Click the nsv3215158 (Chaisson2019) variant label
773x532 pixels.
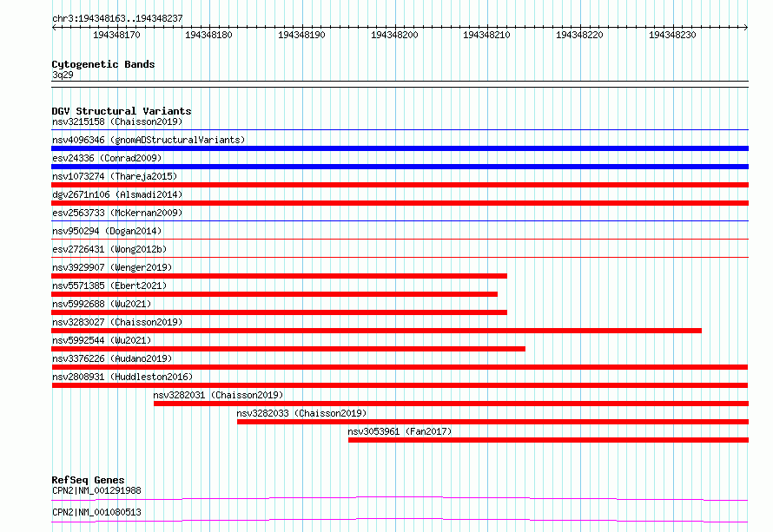[117, 122]
